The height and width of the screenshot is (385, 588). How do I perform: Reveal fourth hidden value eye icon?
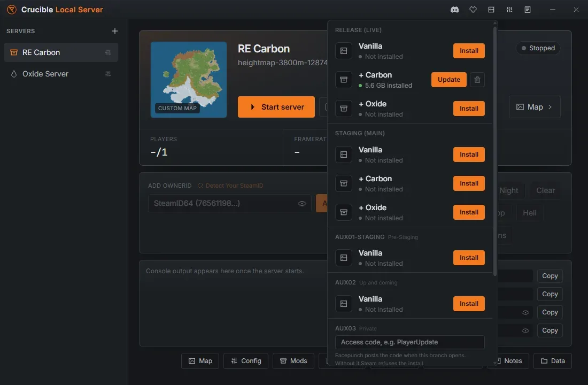525,330
